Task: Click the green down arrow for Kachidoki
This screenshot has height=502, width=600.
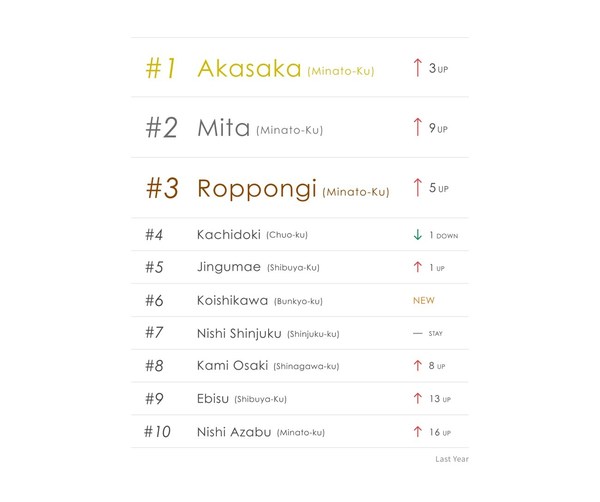Action: 417,235
